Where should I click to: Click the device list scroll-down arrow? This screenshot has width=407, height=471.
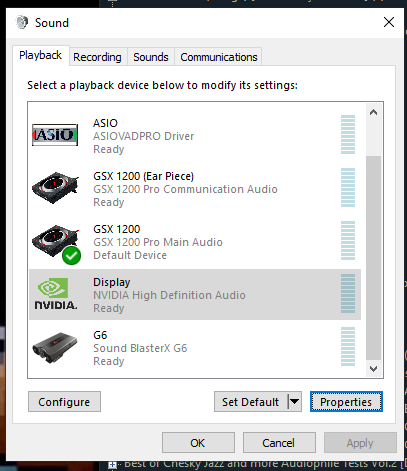pos(373,369)
